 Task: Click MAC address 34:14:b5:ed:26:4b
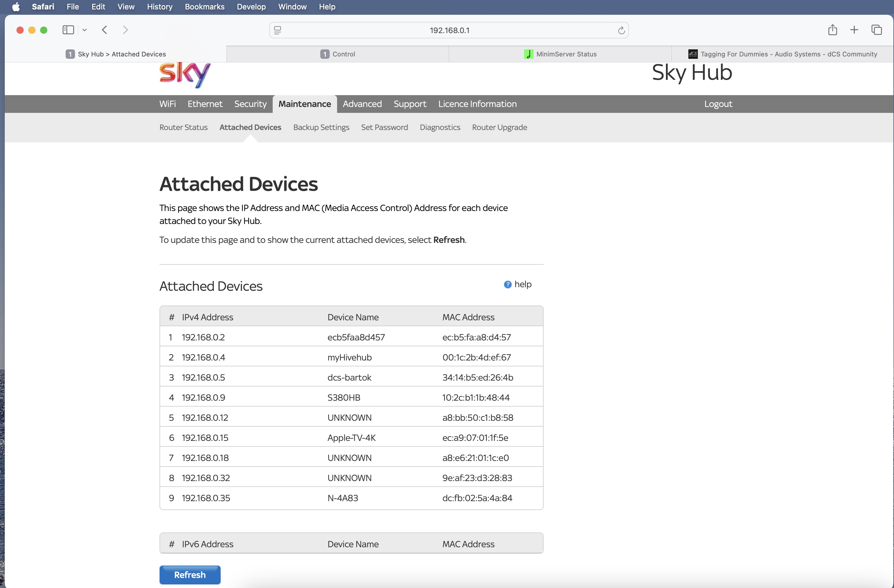point(478,378)
